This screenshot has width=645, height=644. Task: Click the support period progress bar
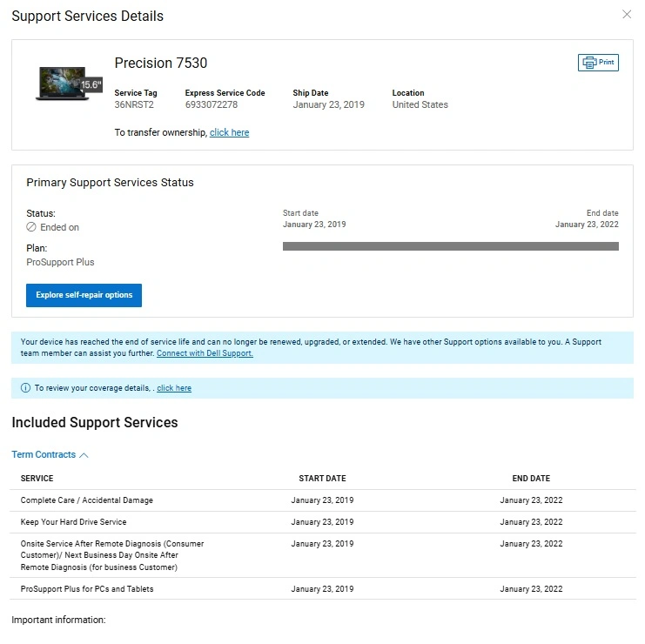[450, 246]
